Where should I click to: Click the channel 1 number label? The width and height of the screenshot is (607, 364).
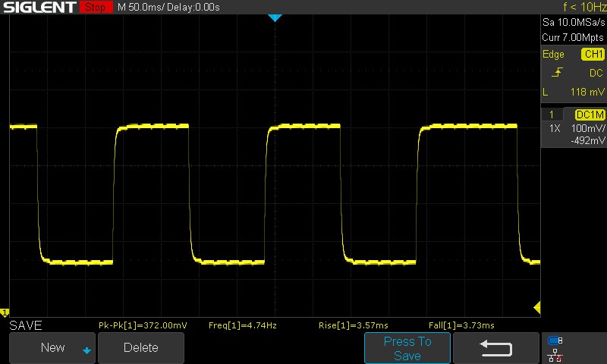click(x=552, y=115)
